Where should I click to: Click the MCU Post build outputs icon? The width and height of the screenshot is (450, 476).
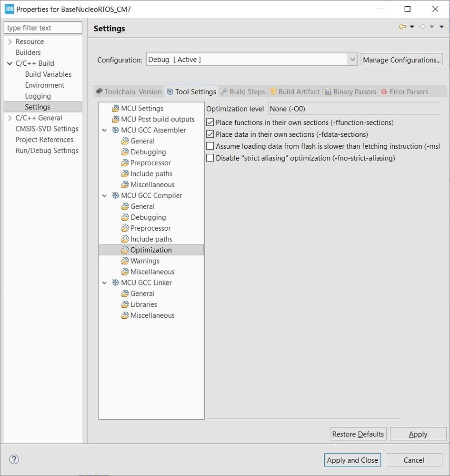pyautogui.click(x=115, y=119)
